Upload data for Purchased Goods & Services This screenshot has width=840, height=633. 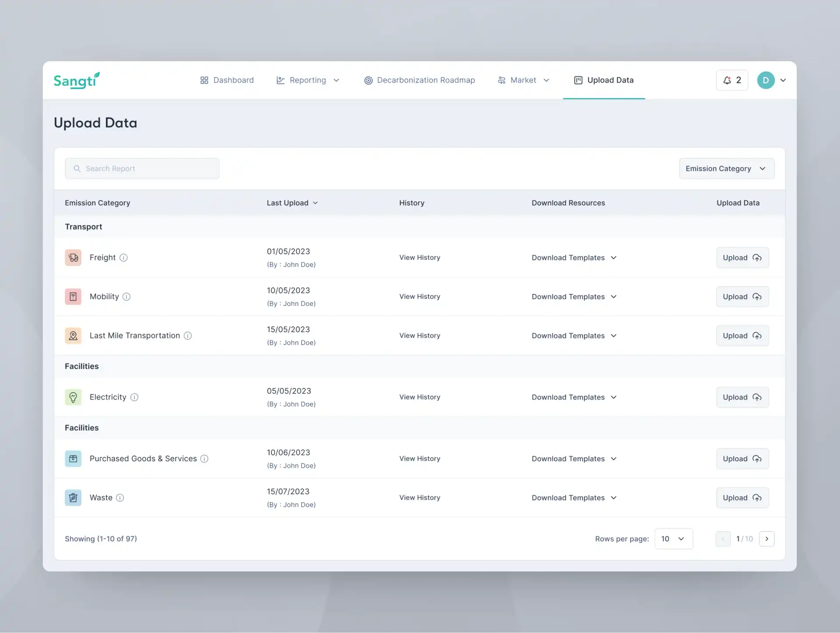[742, 458]
